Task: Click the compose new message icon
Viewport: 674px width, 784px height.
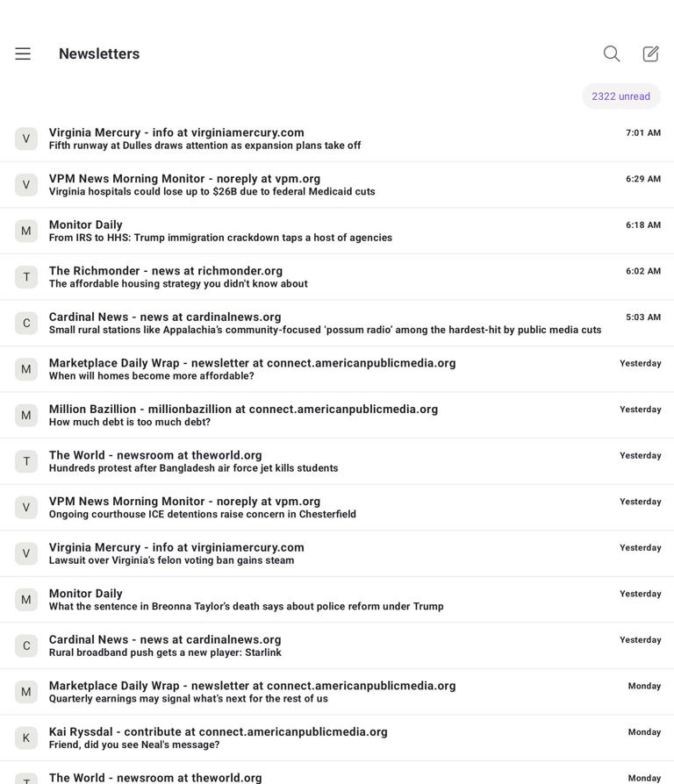Action: point(649,53)
